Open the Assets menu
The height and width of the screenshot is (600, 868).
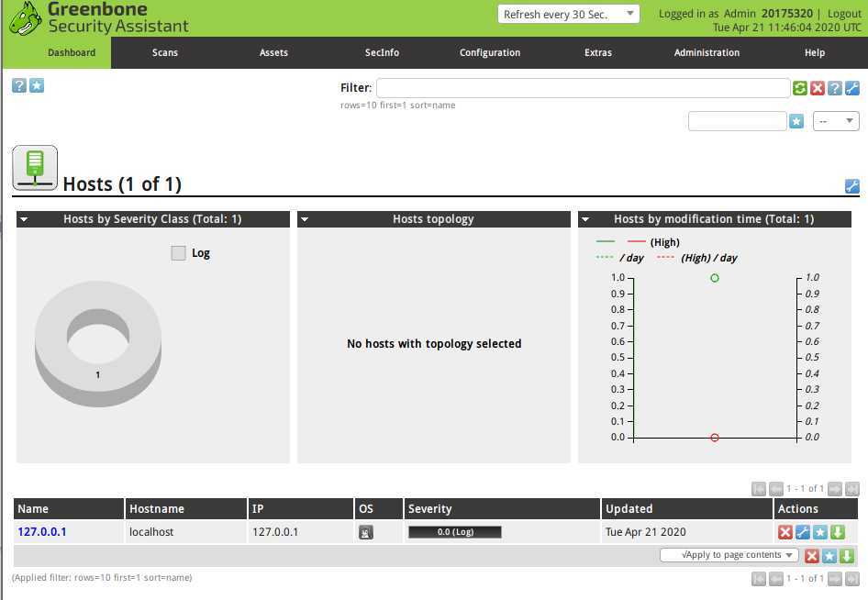[273, 52]
